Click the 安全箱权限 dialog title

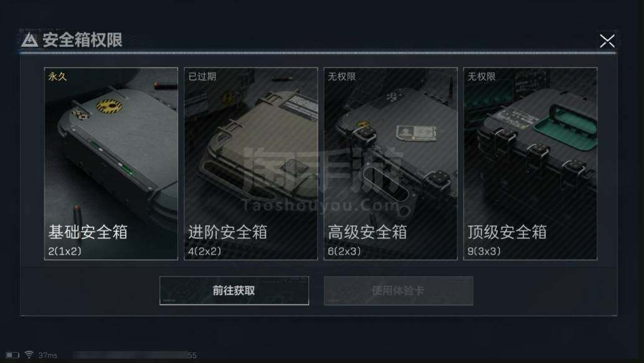click(x=82, y=40)
